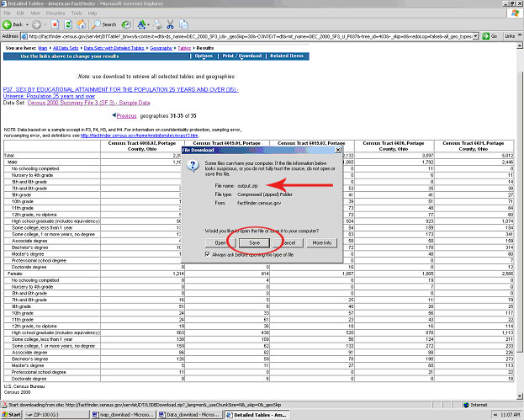524x420 pixels.
Task: Click Save in File Download dialog
Action: pos(254,242)
